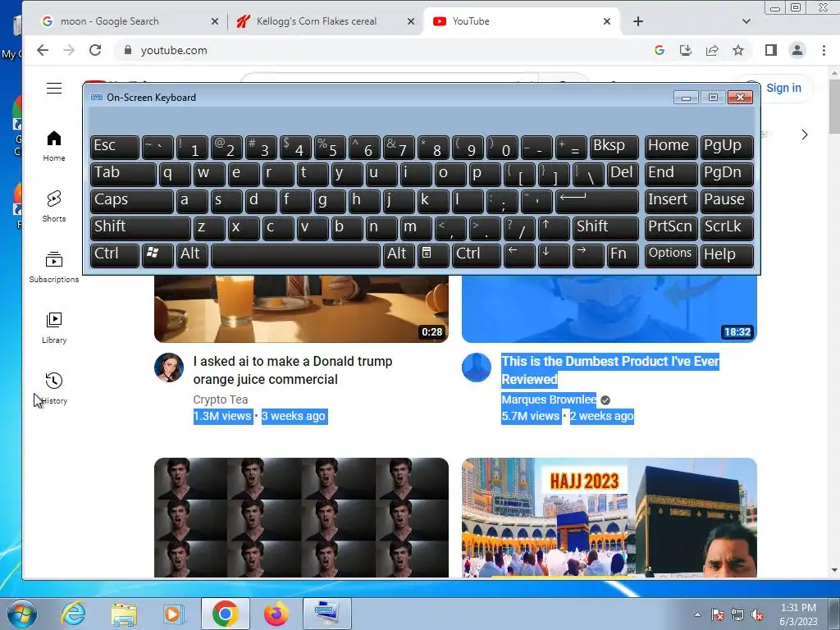Click the Bksp key on keyboard
The height and width of the screenshot is (630, 840).
[x=614, y=147]
